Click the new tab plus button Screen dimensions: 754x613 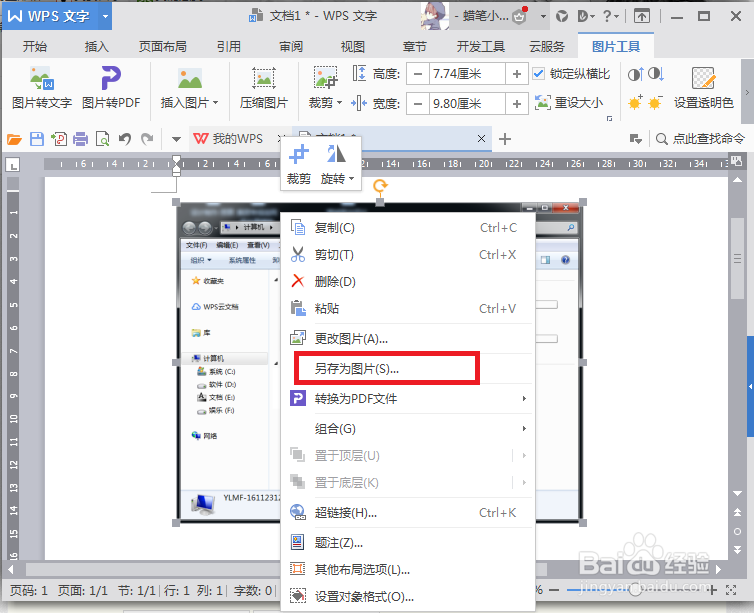click(504, 139)
